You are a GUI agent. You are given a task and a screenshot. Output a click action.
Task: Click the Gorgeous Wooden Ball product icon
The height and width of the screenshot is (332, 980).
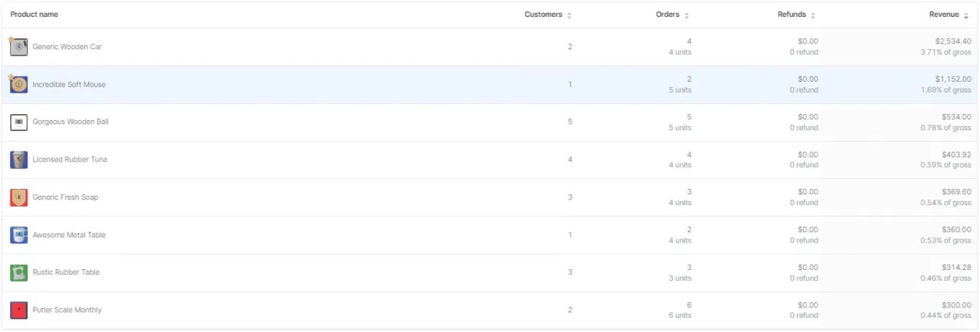[19, 122]
